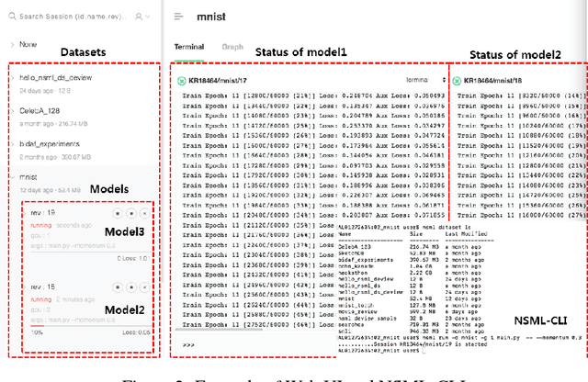
Task: Open the user account menu
Action: [140, 17]
